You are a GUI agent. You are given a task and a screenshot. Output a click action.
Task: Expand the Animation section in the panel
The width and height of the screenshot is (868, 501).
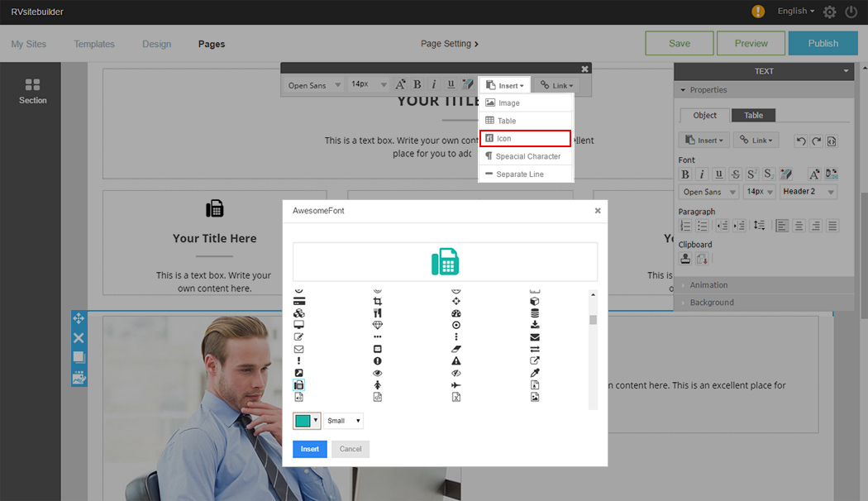(708, 285)
